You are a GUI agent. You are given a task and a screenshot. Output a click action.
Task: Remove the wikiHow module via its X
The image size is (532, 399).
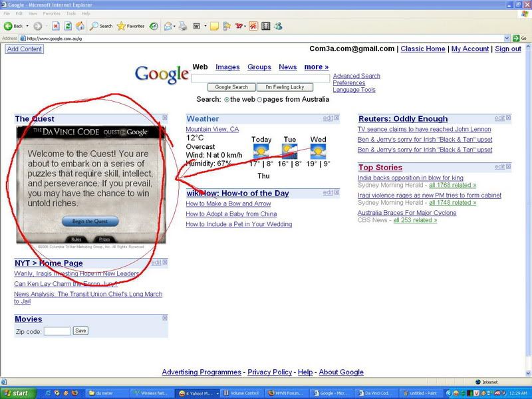[x=336, y=192]
